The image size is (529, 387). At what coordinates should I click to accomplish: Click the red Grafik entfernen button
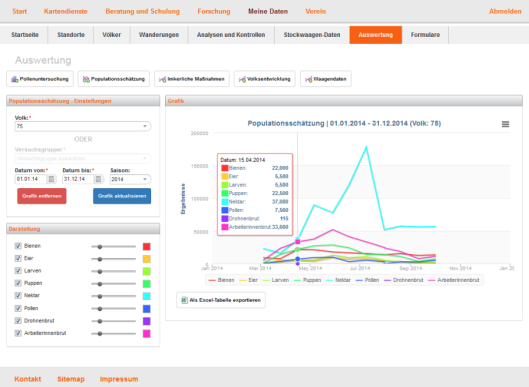42,196
